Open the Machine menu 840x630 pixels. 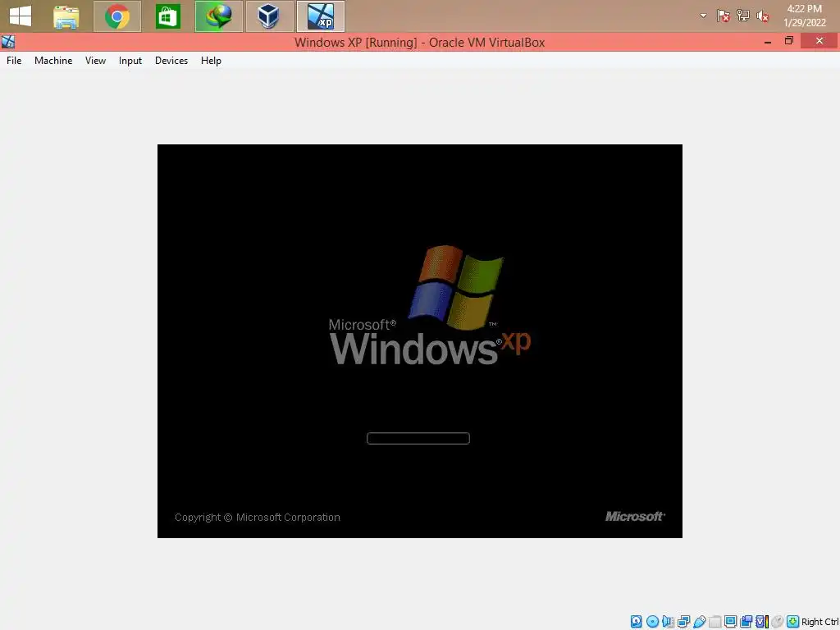(53, 61)
